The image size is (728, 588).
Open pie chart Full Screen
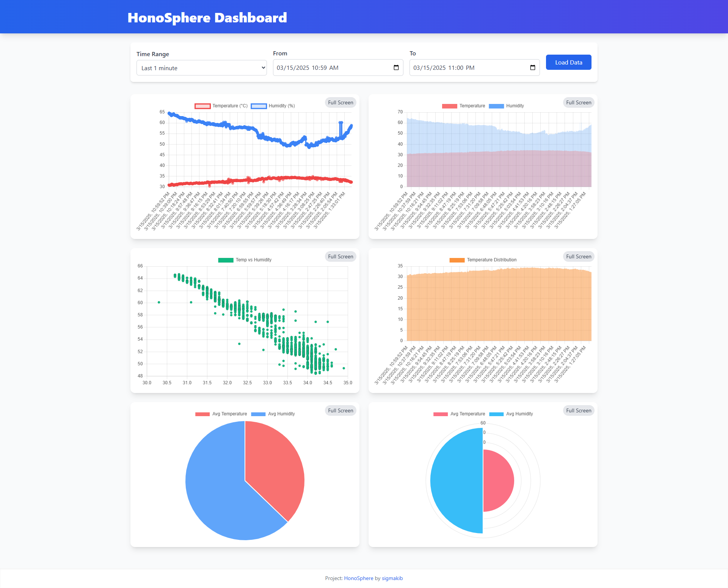(340, 410)
